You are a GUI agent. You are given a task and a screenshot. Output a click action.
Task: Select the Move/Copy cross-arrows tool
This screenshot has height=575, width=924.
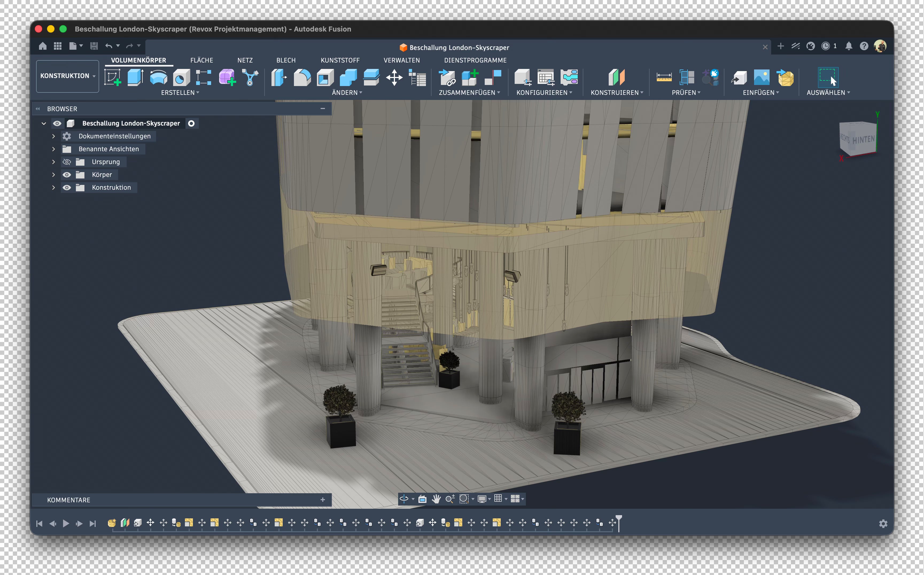(394, 77)
